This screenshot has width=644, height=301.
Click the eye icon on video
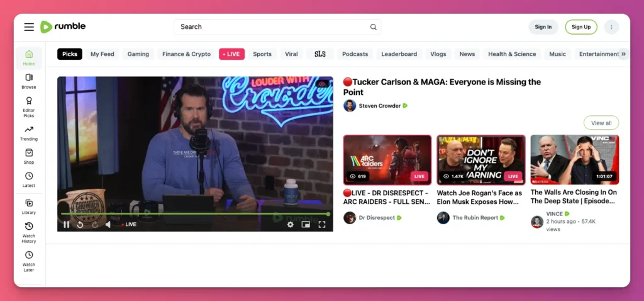(322, 84)
